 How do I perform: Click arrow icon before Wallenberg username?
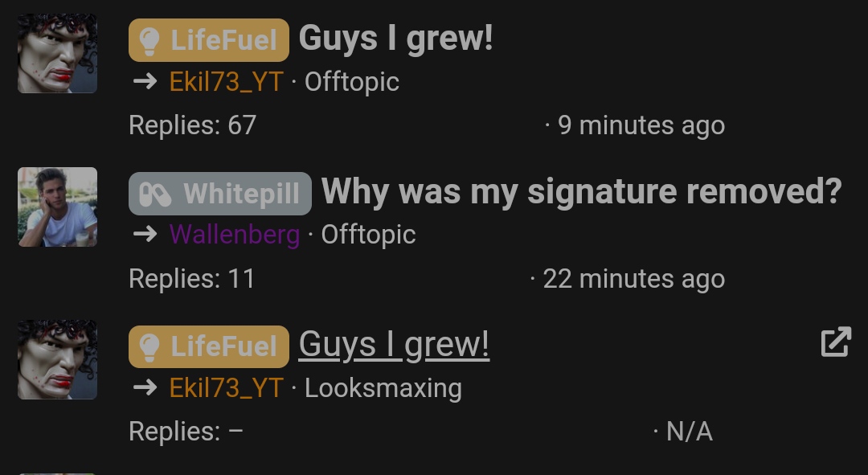(145, 234)
